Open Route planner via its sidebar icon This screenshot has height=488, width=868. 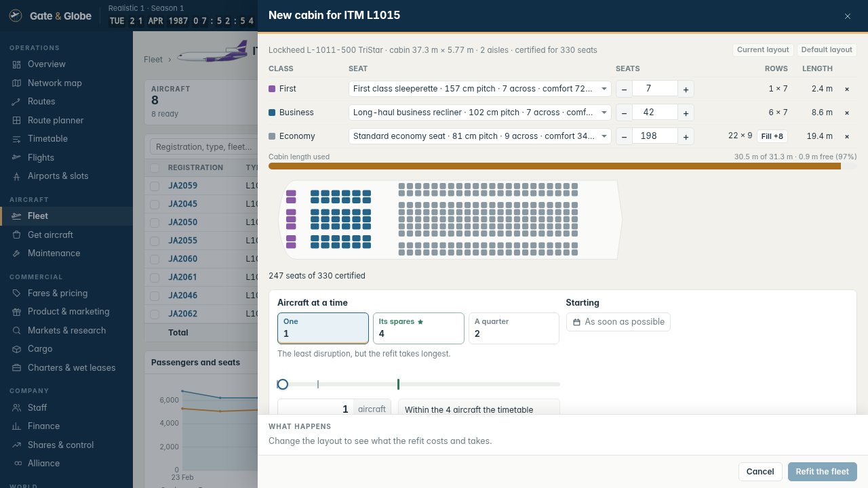(16, 120)
